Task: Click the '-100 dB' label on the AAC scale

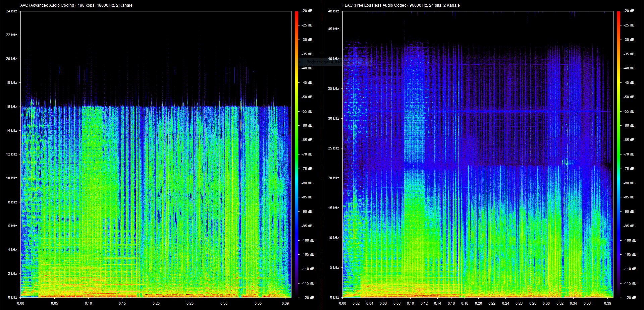Action: pyautogui.click(x=308, y=240)
